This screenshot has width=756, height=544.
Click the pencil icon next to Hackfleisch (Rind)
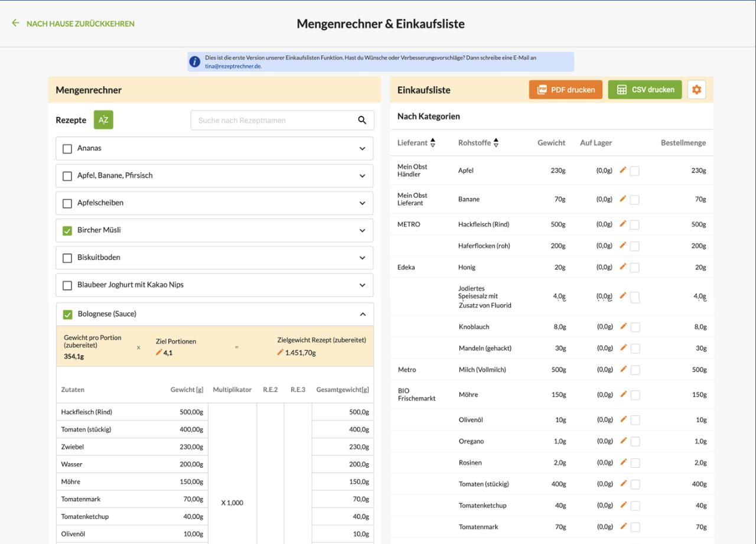coord(623,224)
